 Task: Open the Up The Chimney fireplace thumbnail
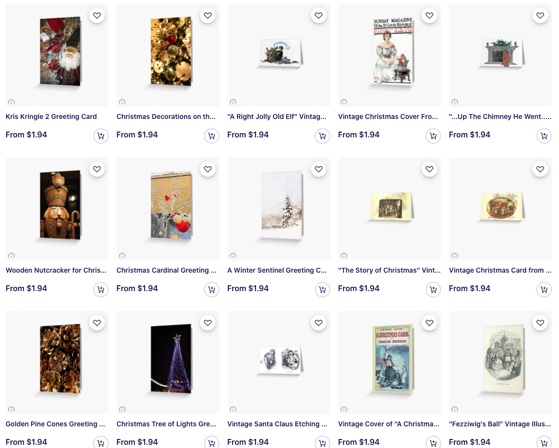point(501,53)
